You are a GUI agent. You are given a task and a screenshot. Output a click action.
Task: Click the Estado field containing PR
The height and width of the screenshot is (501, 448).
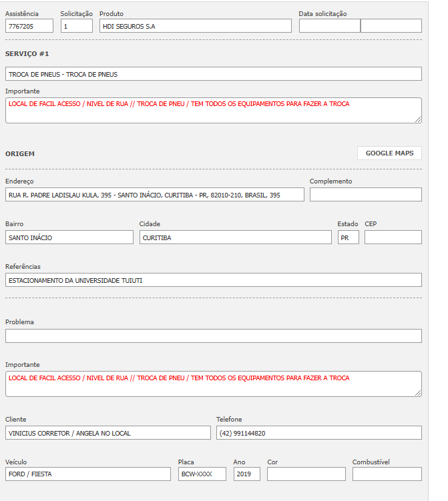(x=348, y=237)
